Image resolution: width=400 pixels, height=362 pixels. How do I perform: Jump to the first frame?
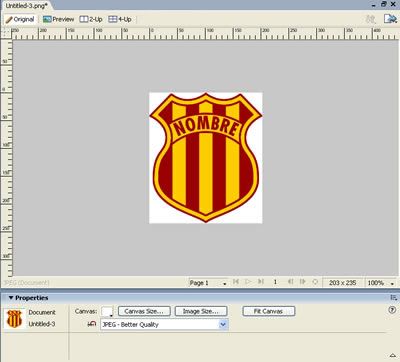(236, 282)
